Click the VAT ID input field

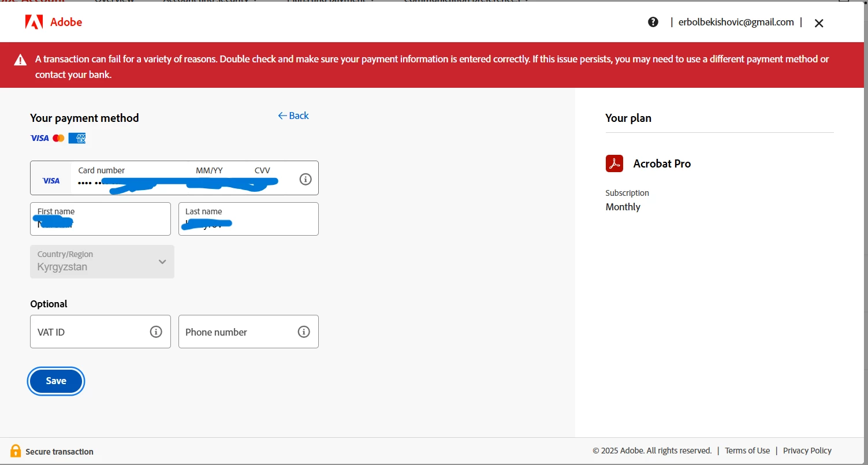(x=100, y=332)
